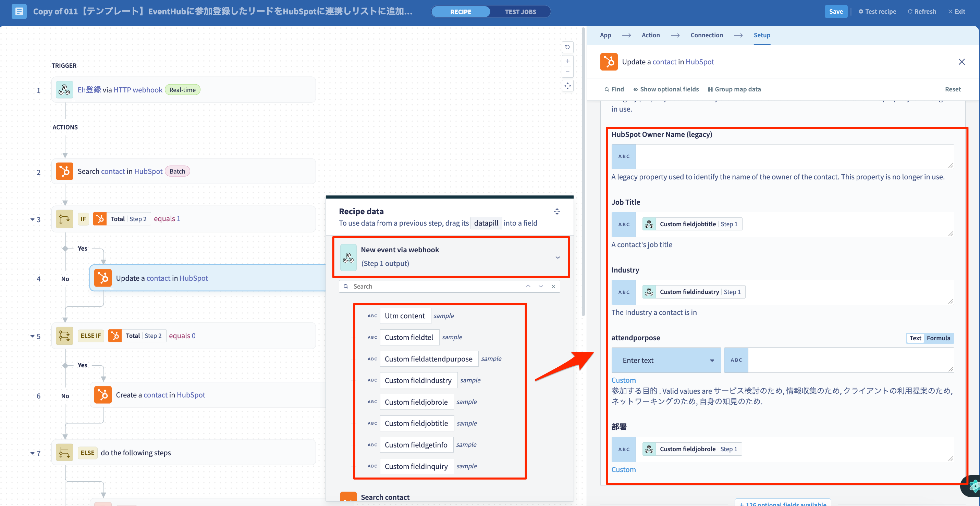The image size is (980, 506).
Task: Click the webhook trigger icon in step 1
Action: point(64,90)
